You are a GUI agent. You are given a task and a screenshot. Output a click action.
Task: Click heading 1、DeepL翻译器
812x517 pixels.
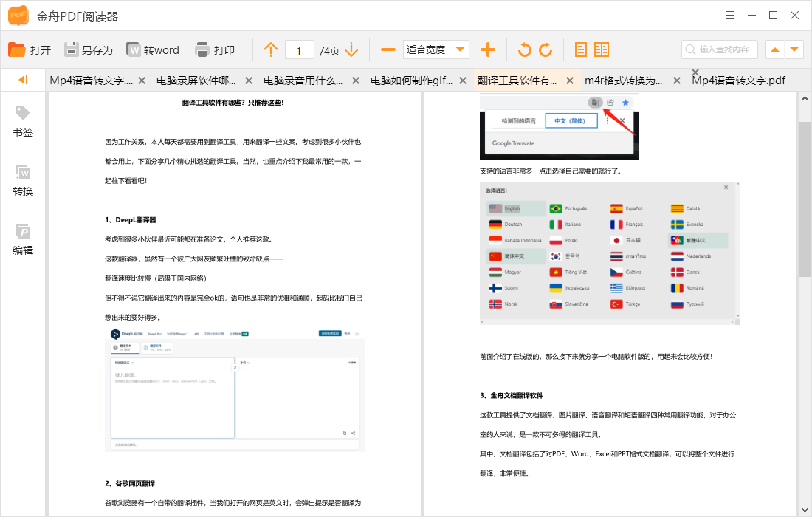pyautogui.click(x=131, y=219)
